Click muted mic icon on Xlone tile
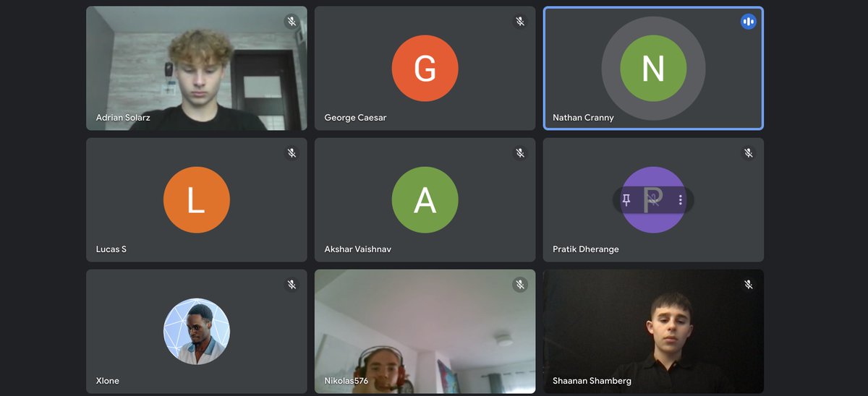Viewport: 868px width, 396px height. point(292,285)
